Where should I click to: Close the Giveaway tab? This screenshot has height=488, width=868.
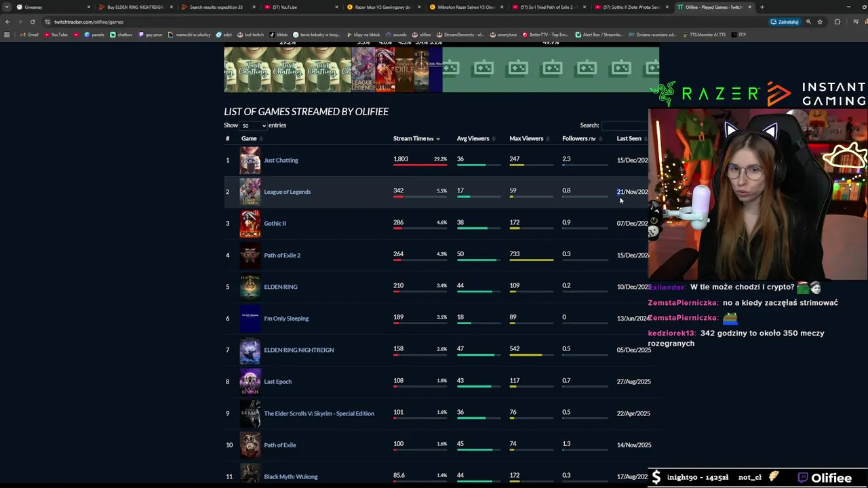click(x=88, y=7)
